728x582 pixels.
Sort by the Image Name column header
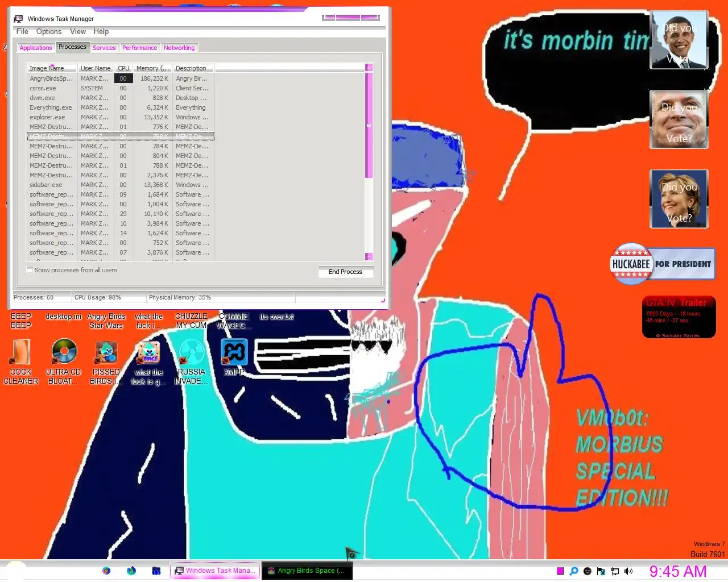pos(52,68)
